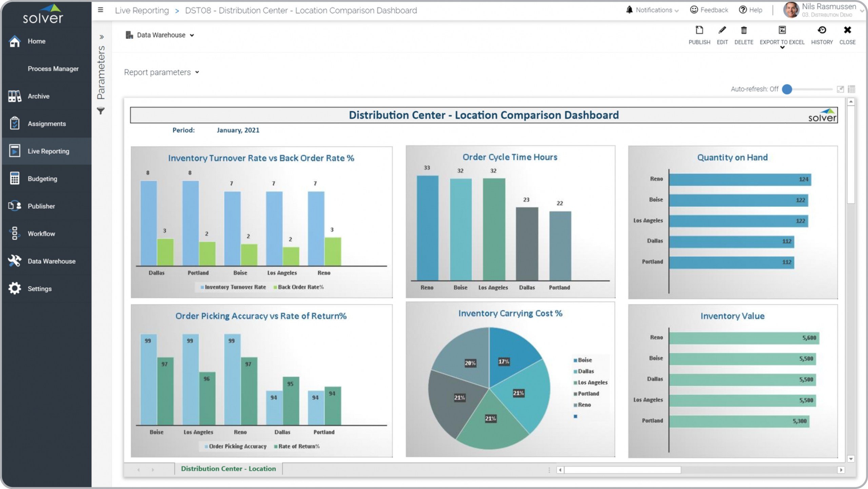Viewport: 868px width, 489px height.
Task: Click the horizontal scrollbar right arrow
Action: (x=841, y=470)
